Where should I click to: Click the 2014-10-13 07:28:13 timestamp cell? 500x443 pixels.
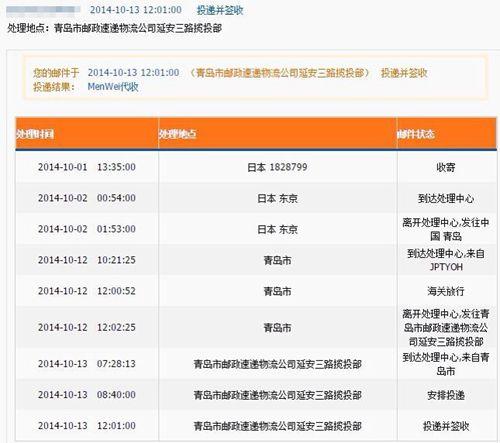87,364
